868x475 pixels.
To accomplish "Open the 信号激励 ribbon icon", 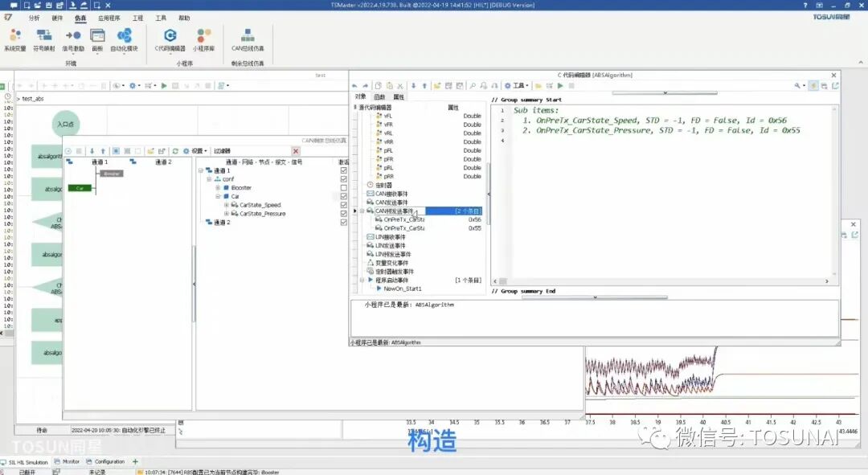I will [x=72, y=40].
